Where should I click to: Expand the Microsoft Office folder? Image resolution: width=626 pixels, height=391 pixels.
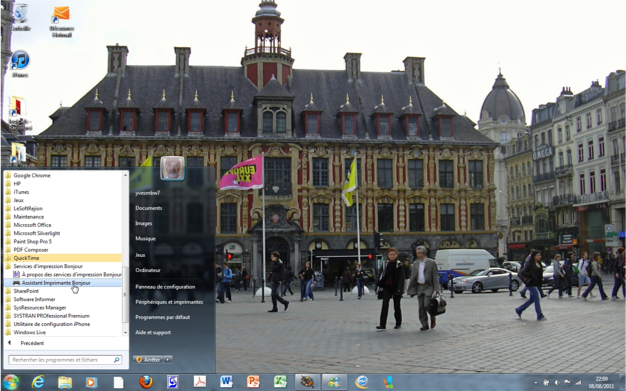63,225
